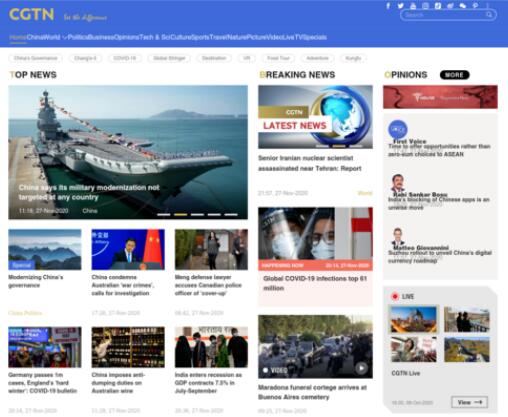The image size is (508, 417).
Task: Open the masked people COVID photo
Action: 315,233
